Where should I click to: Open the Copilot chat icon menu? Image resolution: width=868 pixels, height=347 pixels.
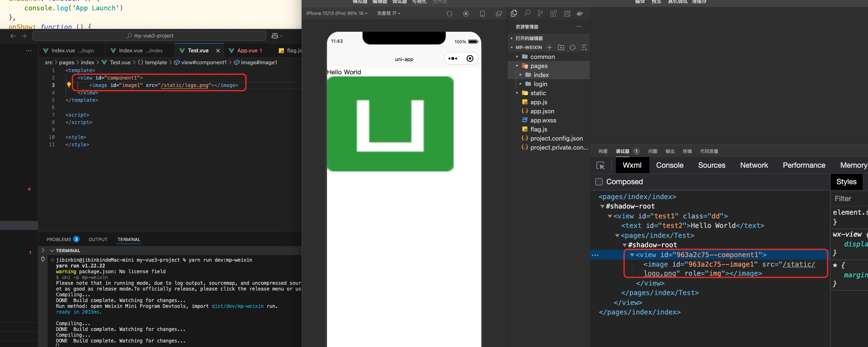[277, 36]
